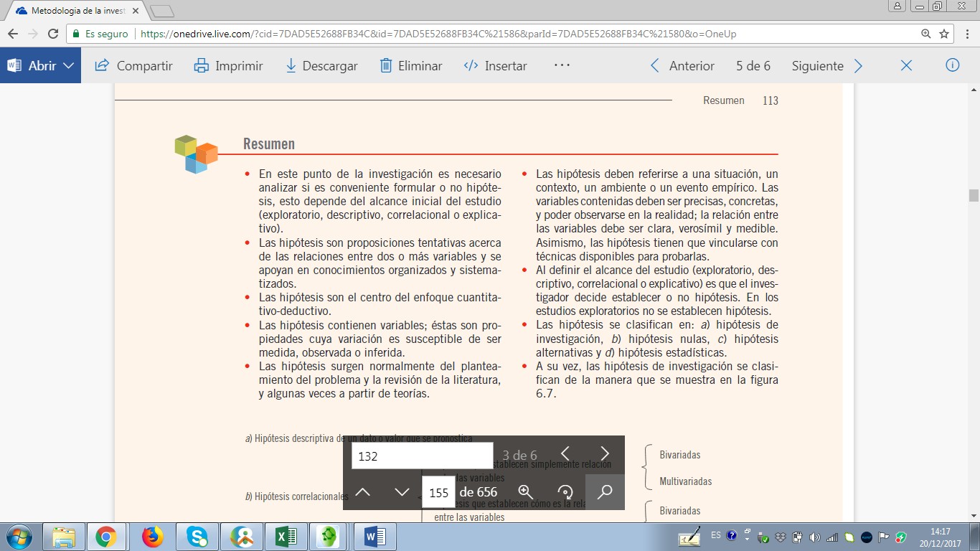Click the page number field showing 155
Image resolution: width=980 pixels, height=551 pixels.
(438, 493)
